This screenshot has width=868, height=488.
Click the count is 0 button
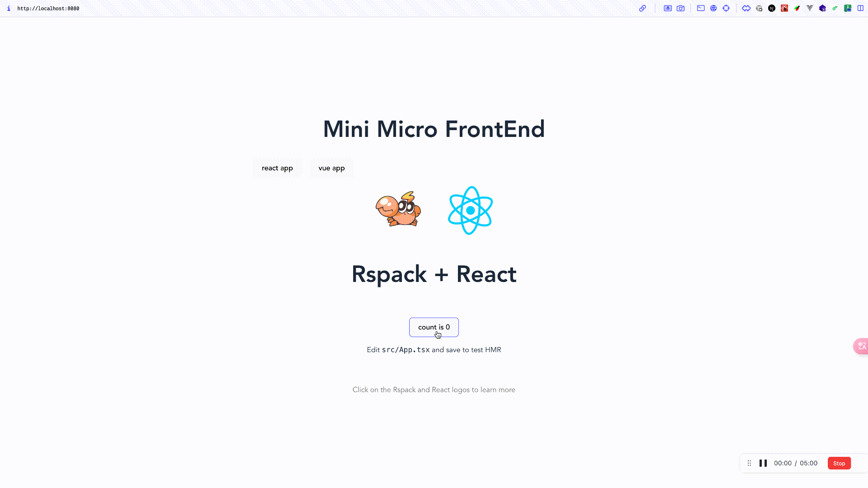pos(434,327)
